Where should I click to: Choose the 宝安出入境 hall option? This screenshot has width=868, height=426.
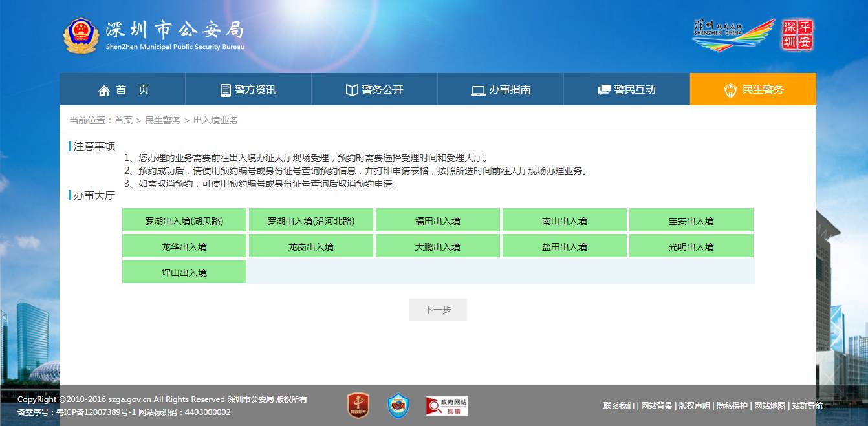[691, 220]
